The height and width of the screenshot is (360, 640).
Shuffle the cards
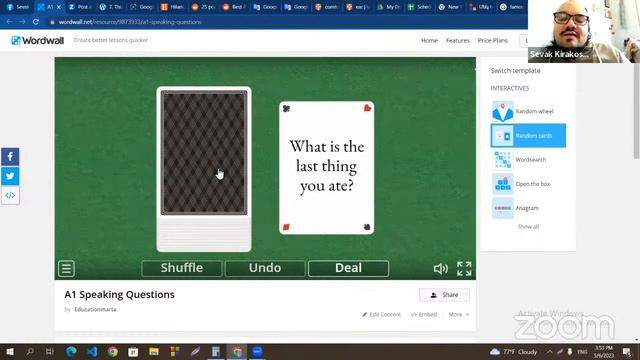click(x=182, y=268)
